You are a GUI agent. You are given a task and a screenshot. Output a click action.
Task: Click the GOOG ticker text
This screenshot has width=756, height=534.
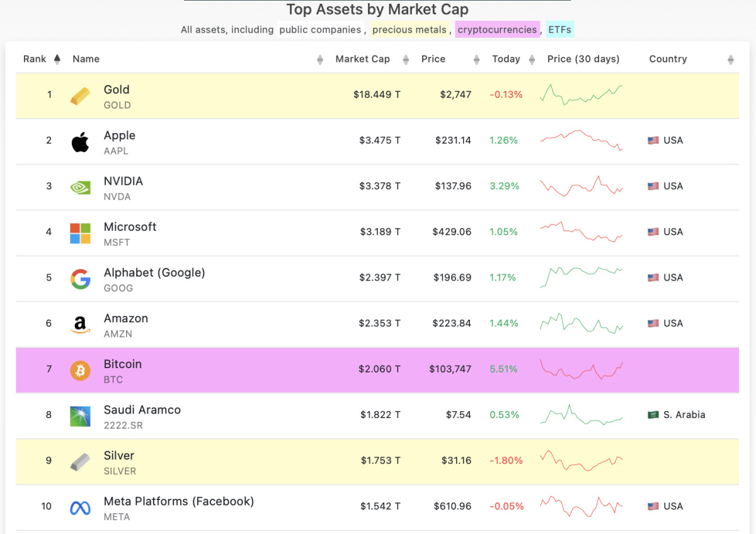point(118,288)
